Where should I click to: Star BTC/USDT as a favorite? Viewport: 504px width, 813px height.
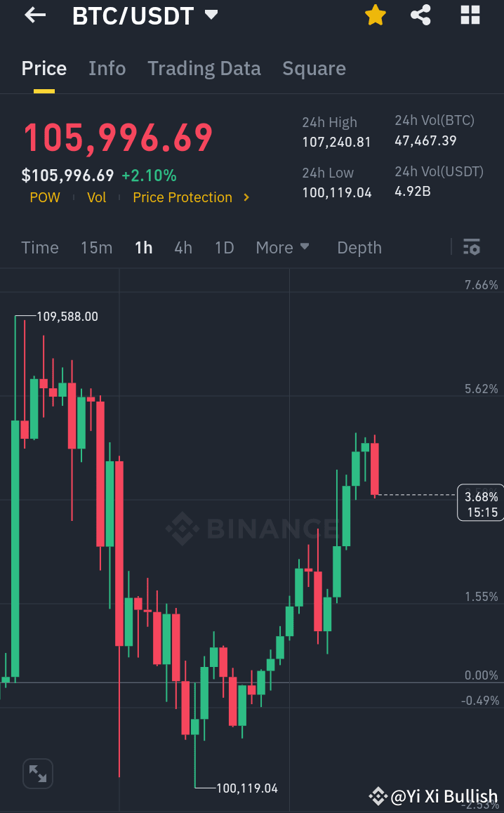[376, 15]
